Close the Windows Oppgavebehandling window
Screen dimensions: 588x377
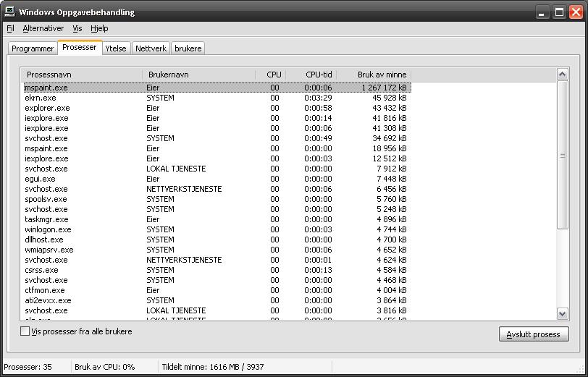click(576, 12)
